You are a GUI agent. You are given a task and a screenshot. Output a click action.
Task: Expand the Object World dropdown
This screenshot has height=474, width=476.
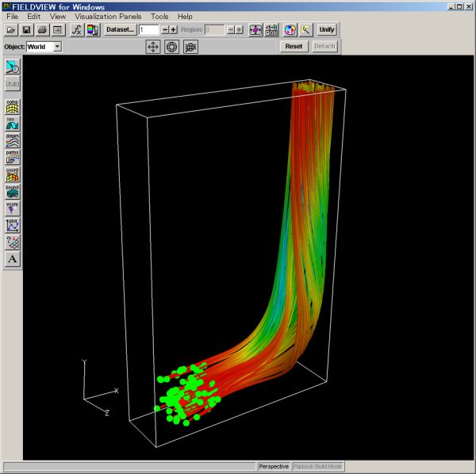[57, 47]
